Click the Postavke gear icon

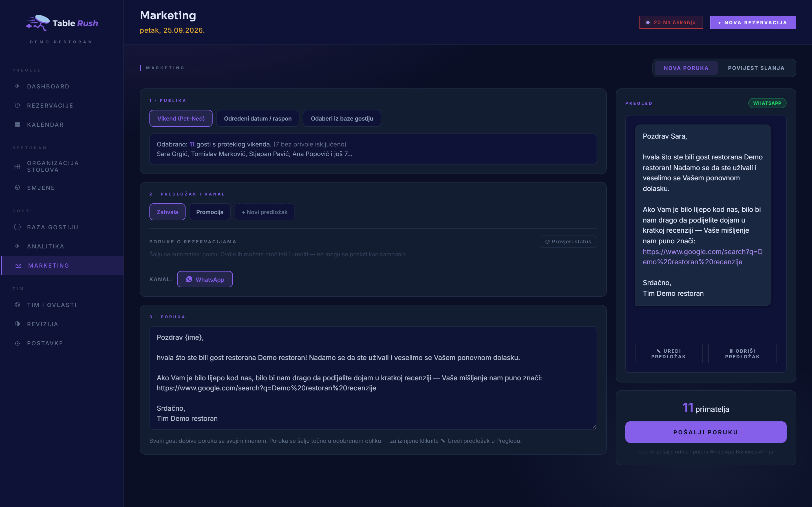click(x=17, y=343)
